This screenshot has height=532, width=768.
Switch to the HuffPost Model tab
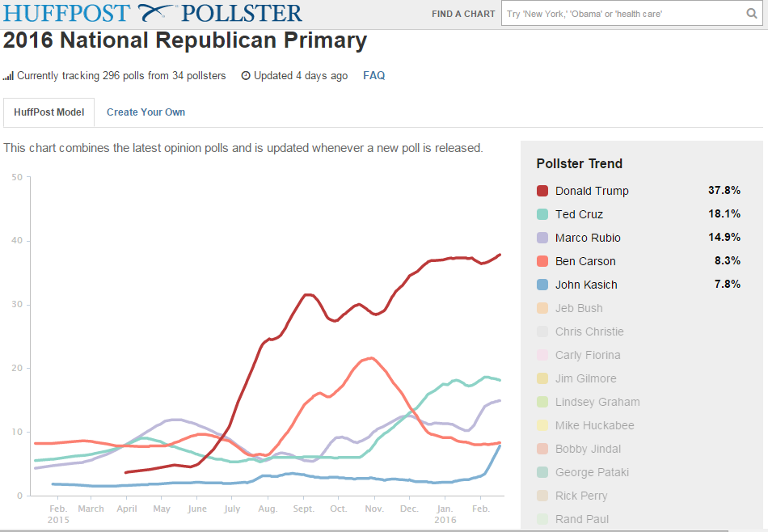point(49,112)
